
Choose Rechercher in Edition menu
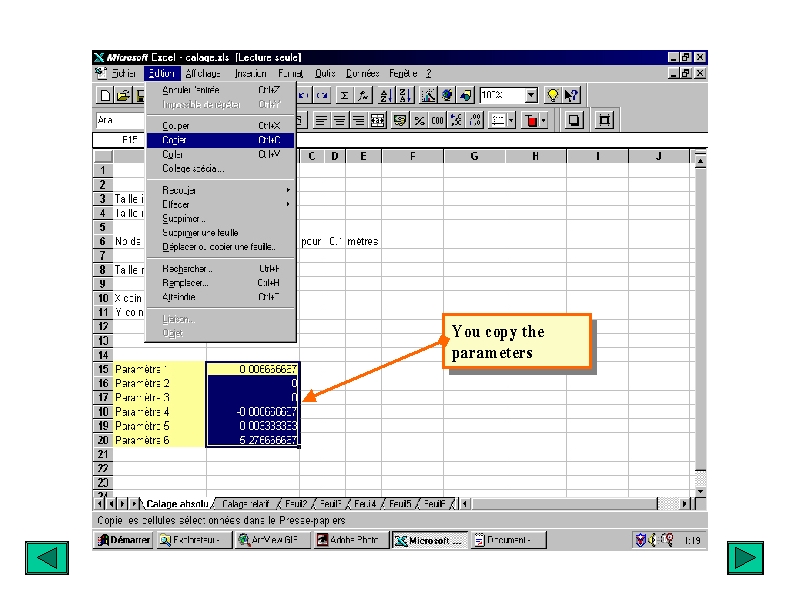coord(221,269)
